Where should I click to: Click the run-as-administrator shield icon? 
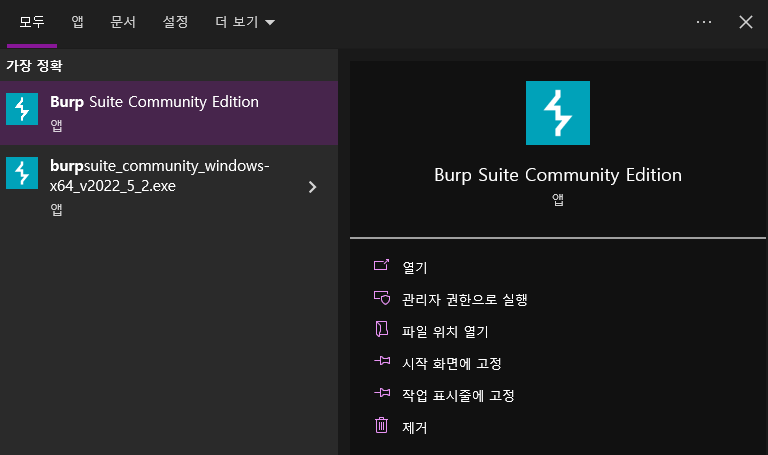382,297
